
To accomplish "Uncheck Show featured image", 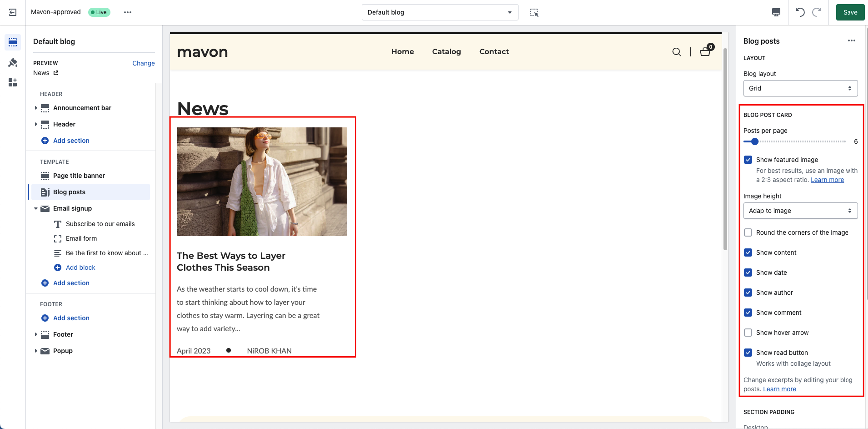I will point(748,159).
